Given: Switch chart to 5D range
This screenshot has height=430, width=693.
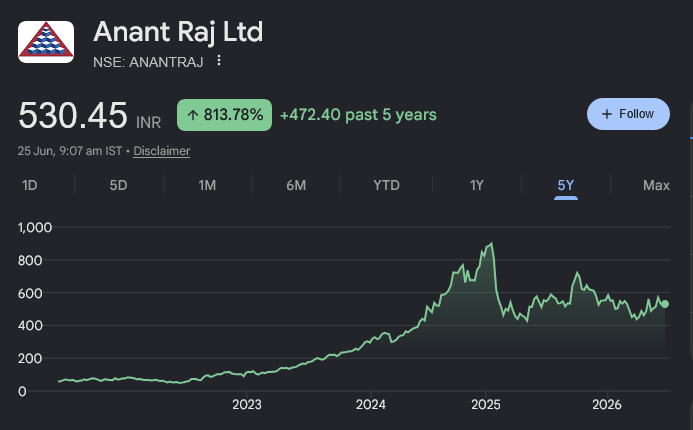Looking at the screenshot, I should 118,185.
